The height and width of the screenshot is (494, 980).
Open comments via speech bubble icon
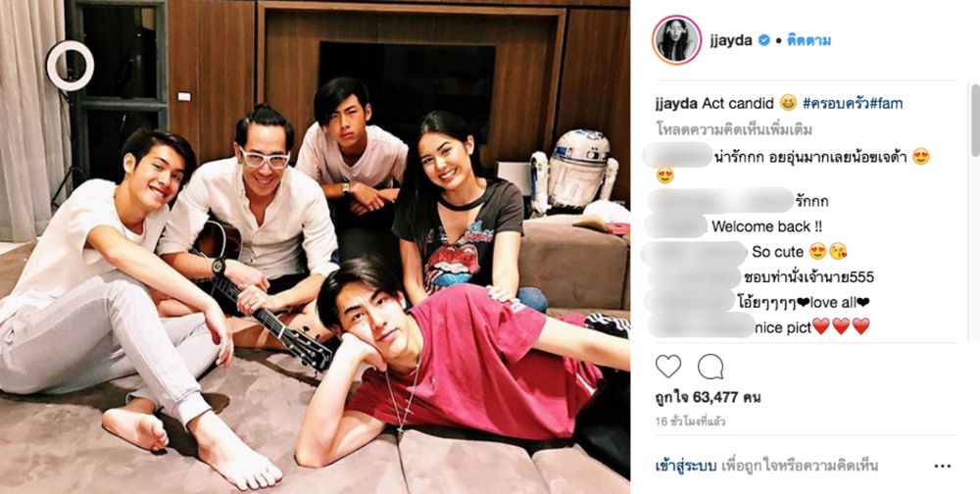tap(710, 367)
